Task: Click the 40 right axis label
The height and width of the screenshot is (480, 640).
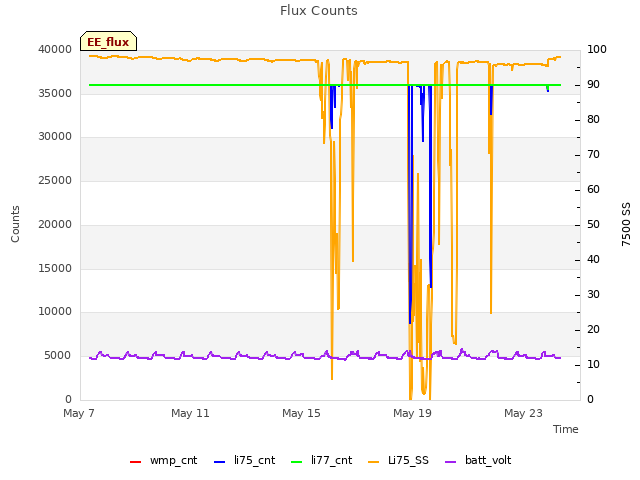Action: coord(593,260)
